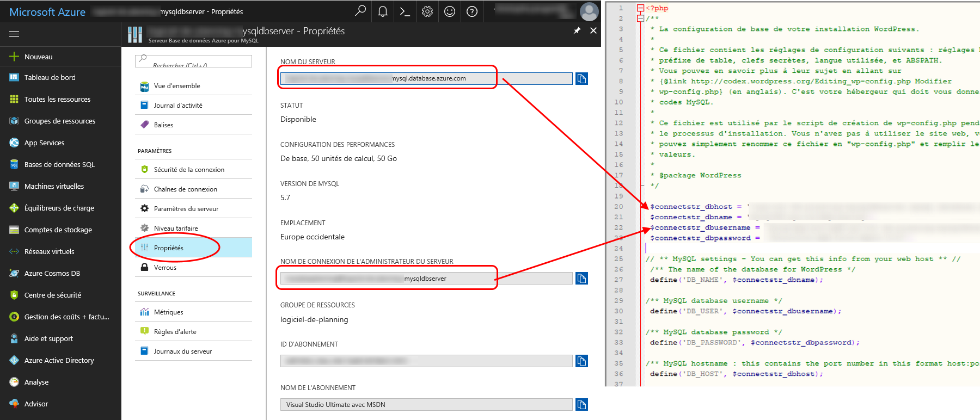Open Équilibreurs de charge
980x420 pixels.
click(x=60, y=208)
